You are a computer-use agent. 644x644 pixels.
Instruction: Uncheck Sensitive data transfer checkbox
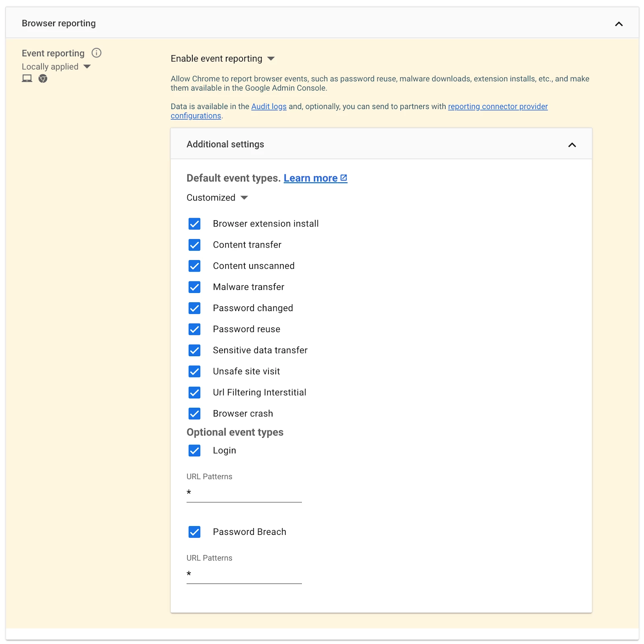point(194,350)
